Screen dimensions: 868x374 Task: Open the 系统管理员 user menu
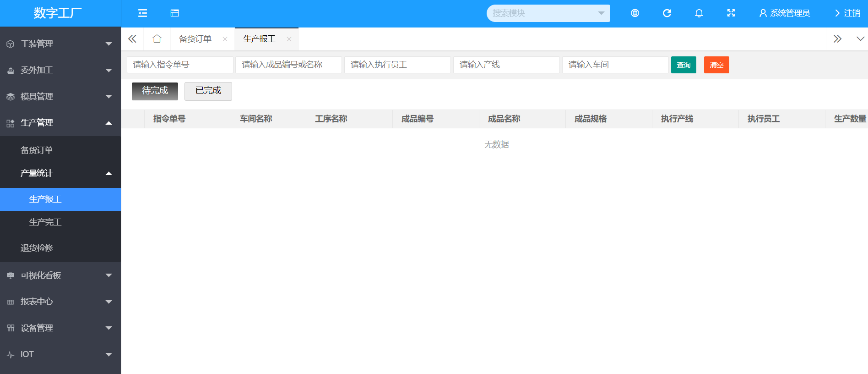(785, 13)
